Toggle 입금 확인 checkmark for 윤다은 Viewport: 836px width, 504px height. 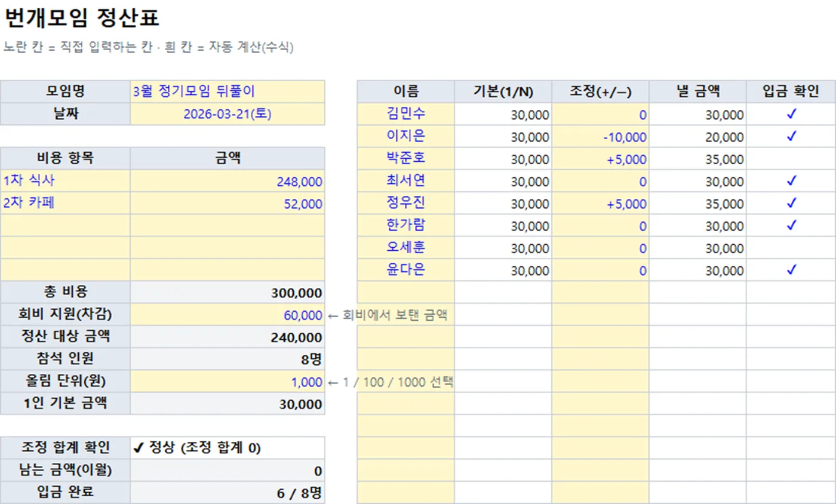click(791, 271)
